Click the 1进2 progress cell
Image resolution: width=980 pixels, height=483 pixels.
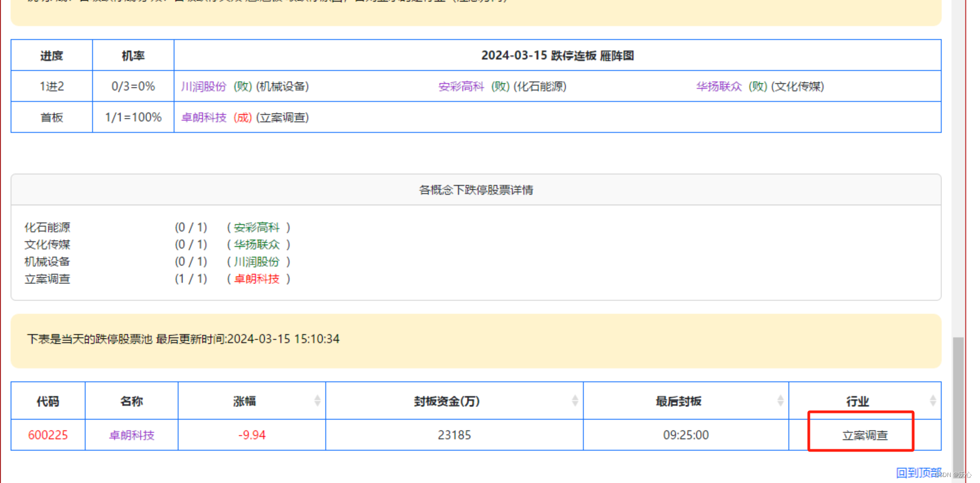[x=52, y=86]
